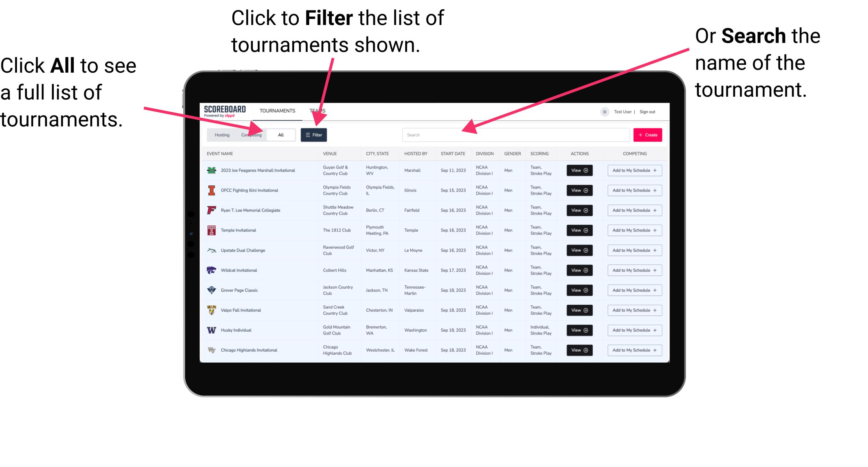
Task: Open the Filter options panel
Action: coord(314,134)
